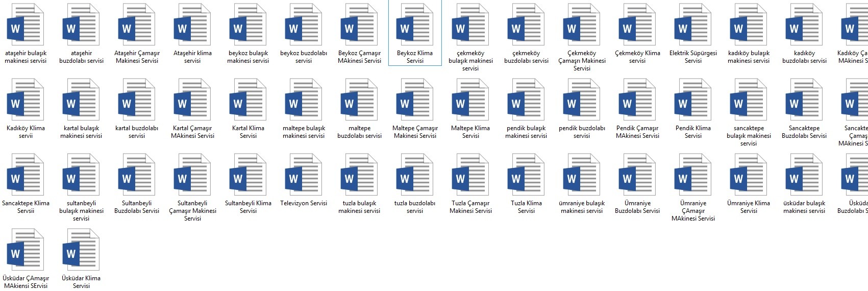868x291 pixels.
Task: Click the filename text "Ümraniye Klima Servisi"
Action: coord(749,207)
